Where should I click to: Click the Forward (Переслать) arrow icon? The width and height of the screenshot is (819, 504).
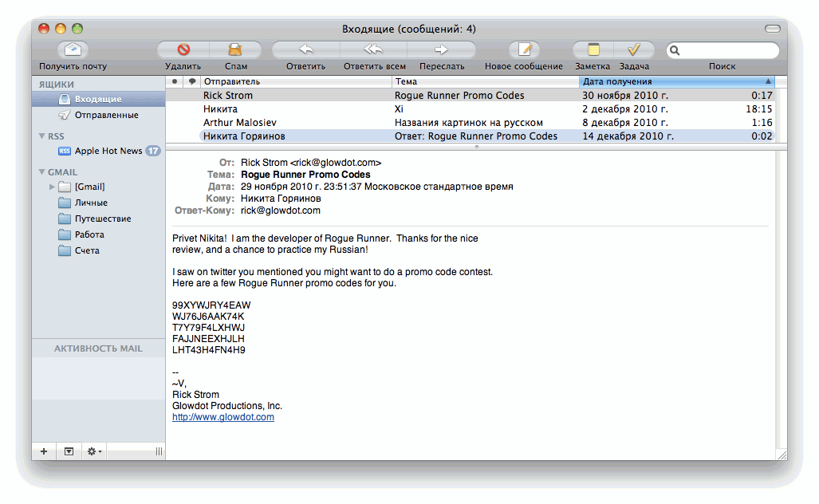pos(441,49)
